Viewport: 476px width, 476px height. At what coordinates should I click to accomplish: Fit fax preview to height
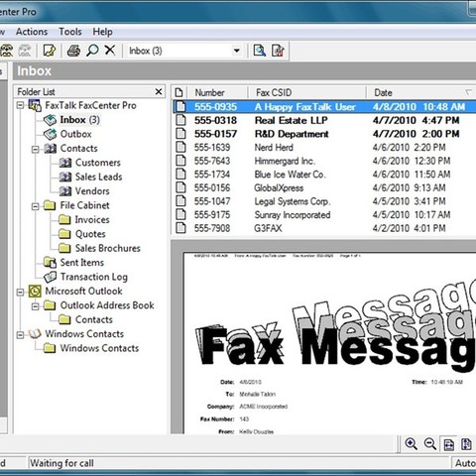click(466, 444)
